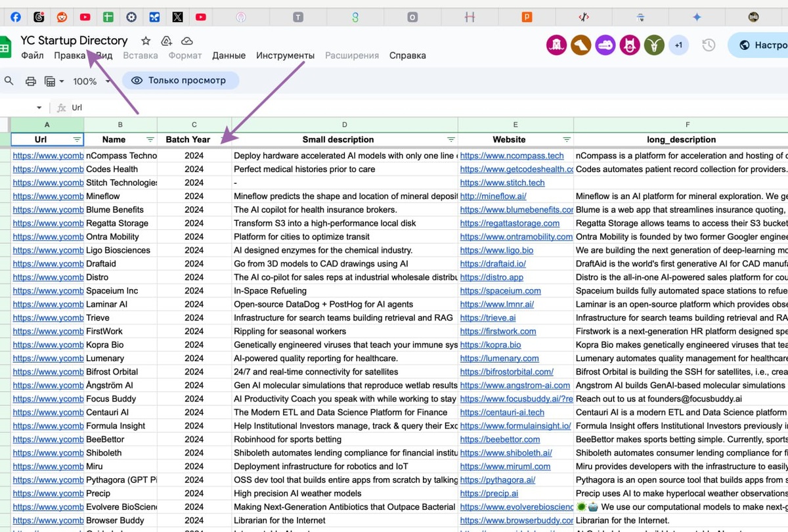Select column A header
The image size is (788, 532).
pos(47,125)
